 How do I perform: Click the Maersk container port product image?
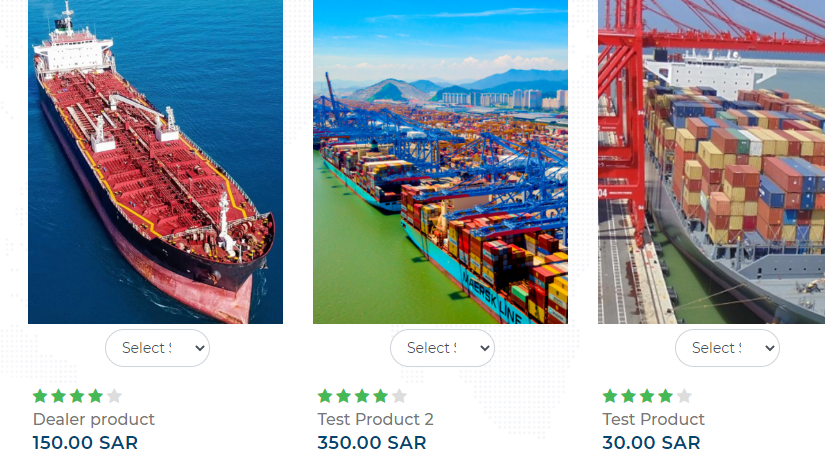440,160
